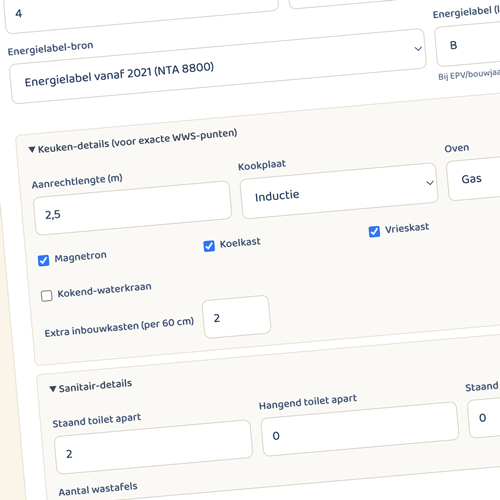Click the 'Kookplaat' label text
Viewport: 500px width, 500px height.
262,165
